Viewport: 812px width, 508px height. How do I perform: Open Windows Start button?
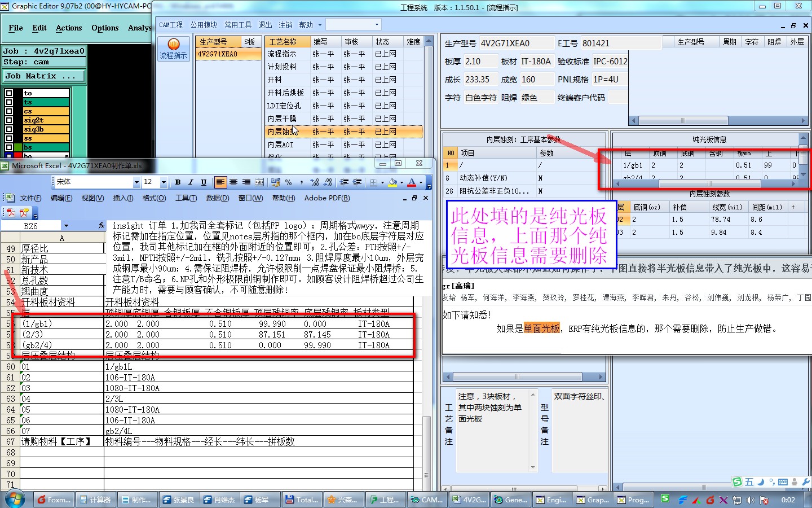coord(15,499)
